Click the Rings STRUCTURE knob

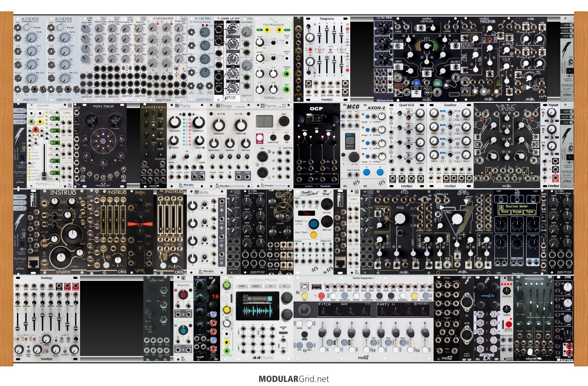[x=241, y=125]
